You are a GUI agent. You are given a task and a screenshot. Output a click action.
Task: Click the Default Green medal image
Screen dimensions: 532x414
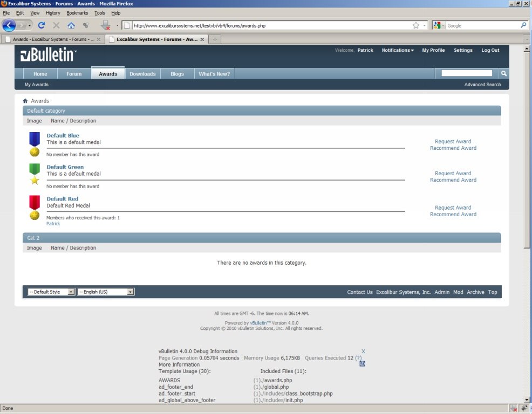35,174
